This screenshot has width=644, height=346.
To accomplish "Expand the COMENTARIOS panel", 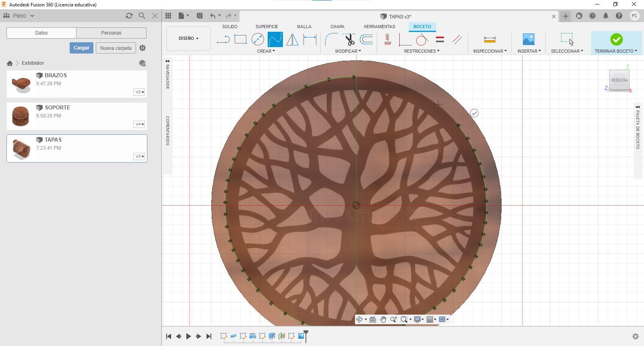I will (167, 131).
